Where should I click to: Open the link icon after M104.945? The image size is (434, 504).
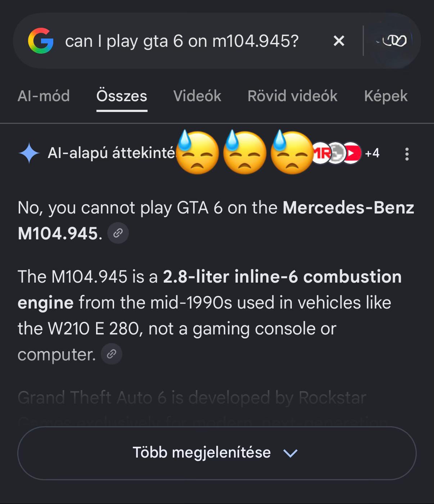(x=118, y=233)
